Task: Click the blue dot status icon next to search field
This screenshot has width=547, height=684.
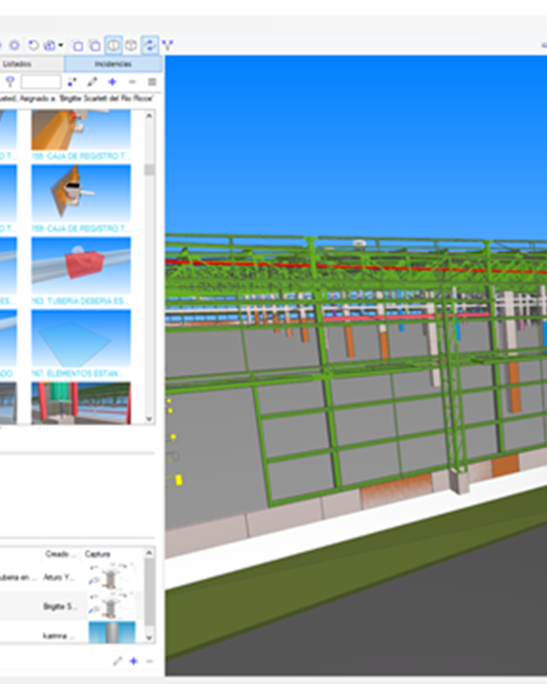Action: [x=72, y=82]
